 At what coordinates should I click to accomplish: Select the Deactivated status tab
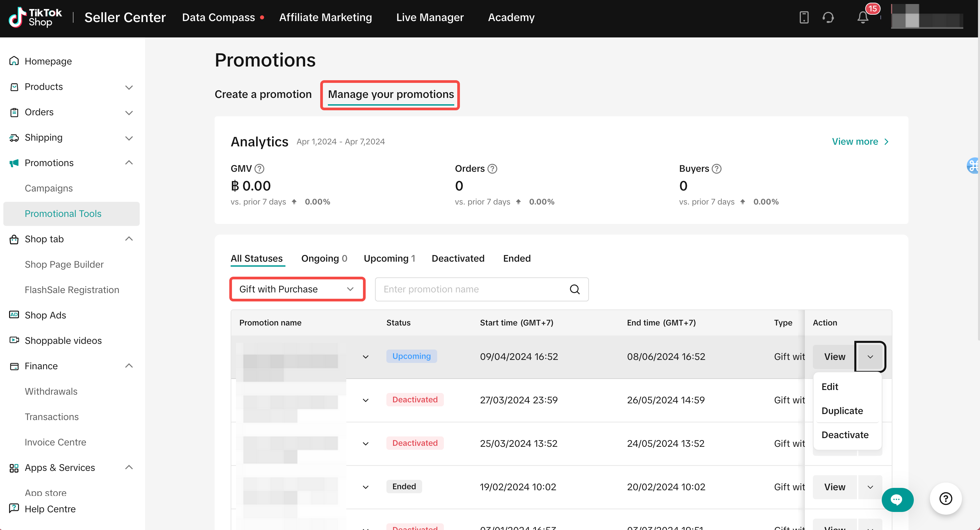point(458,258)
